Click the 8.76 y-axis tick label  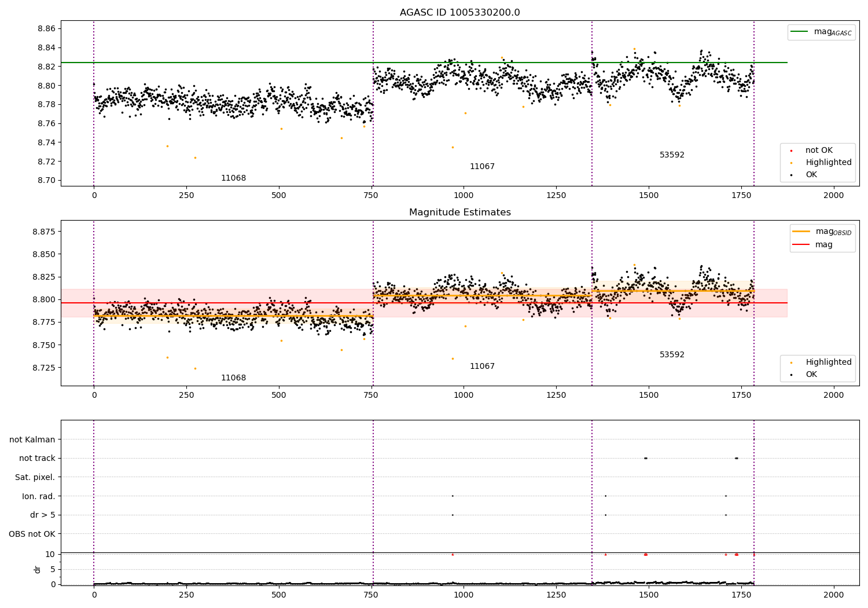tap(46, 124)
